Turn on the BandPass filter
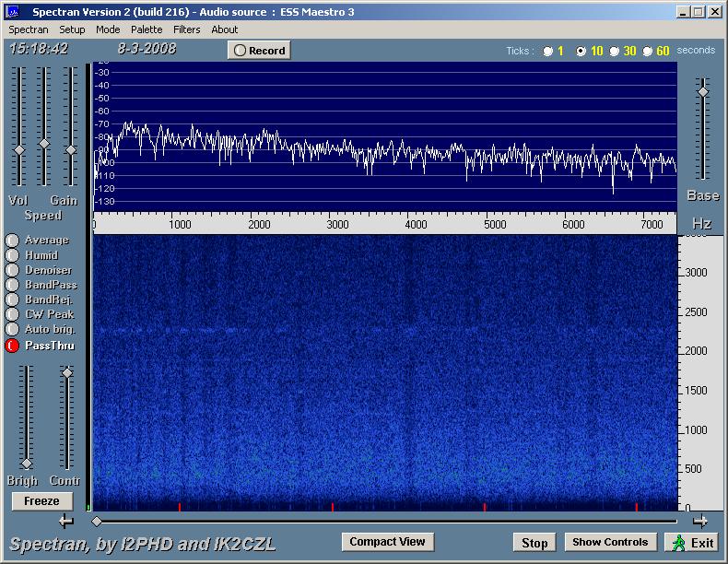The height and width of the screenshot is (564, 728). coord(12,285)
